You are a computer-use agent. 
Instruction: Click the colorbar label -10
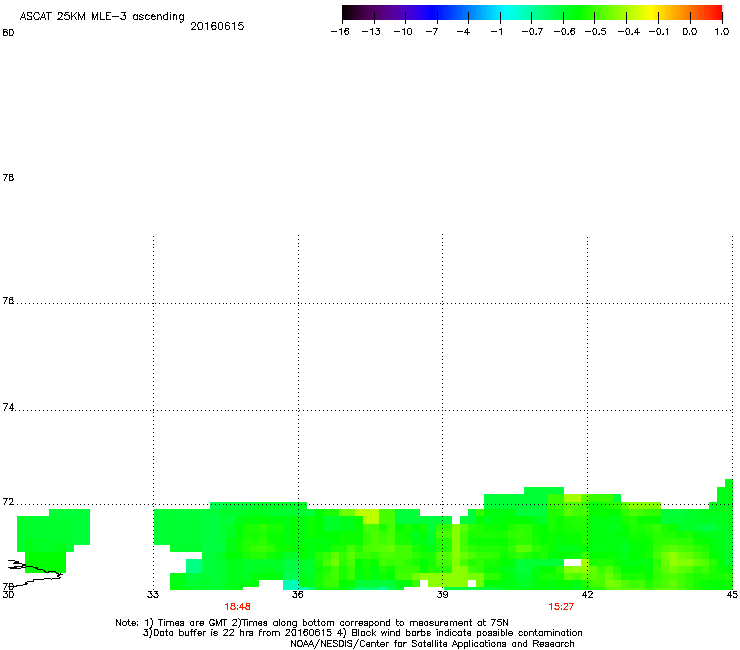coord(403,32)
